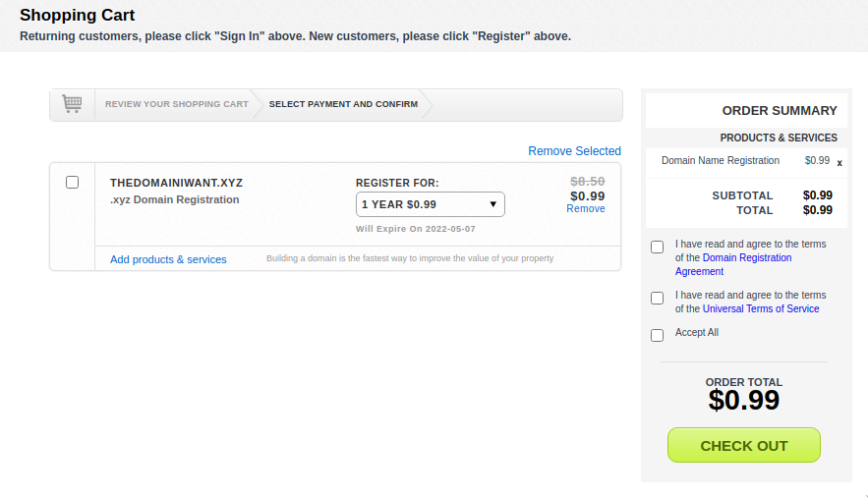Select the 1 YEAR $0.99 combo box
868x498 pixels.
[431, 204]
